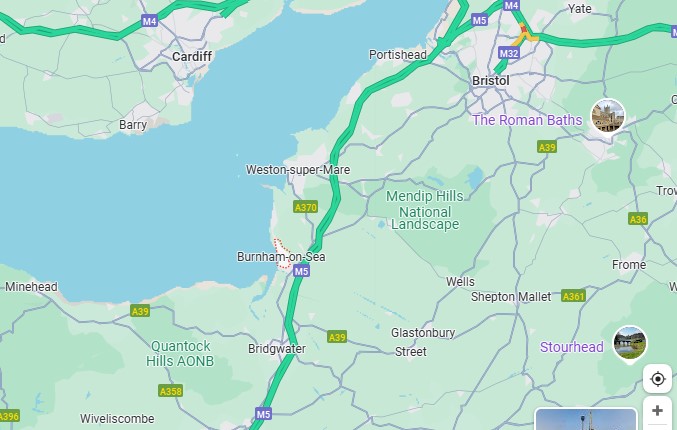677x430 pixels.
Task: Select Weston-super-Mare town label
Action: (298, 170)
